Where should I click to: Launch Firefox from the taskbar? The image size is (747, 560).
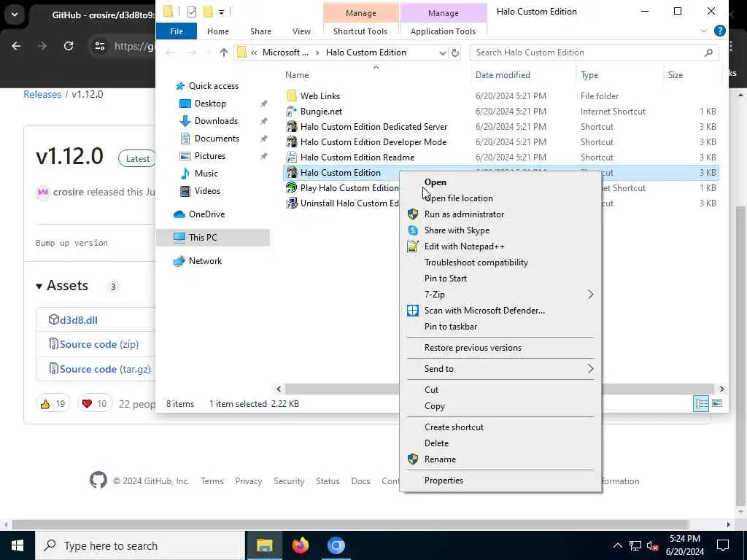(300, 545)
